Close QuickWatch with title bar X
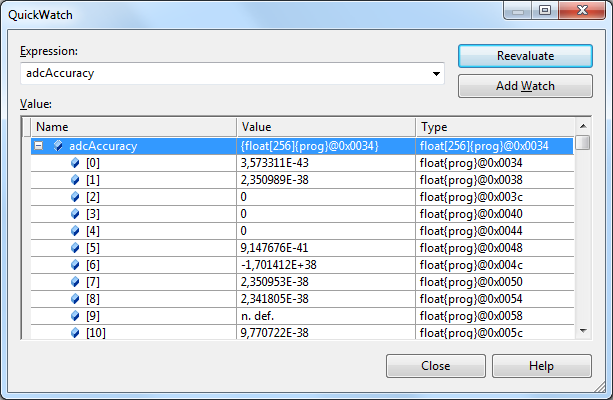This screenshot has height=400, width=613. click(x=582, y=10)
